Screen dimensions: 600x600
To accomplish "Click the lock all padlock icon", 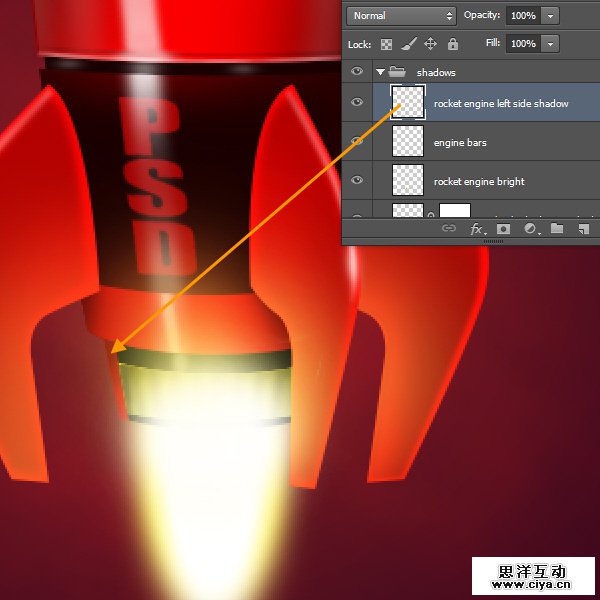I will pyautogui.click(x=452, y=44).
